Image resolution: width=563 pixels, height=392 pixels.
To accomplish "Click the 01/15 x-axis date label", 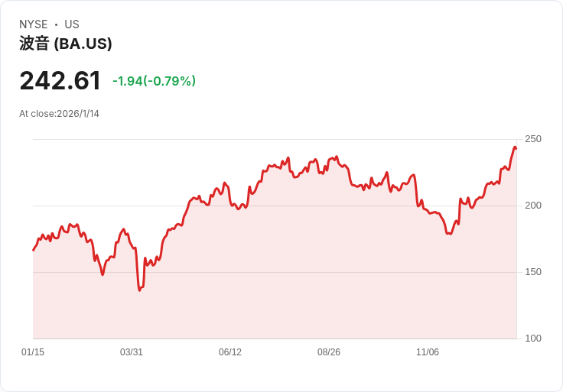I will [33, 352].
